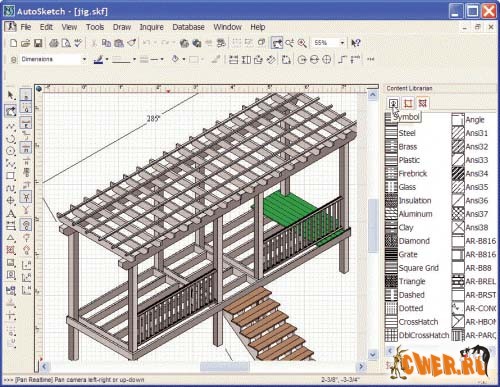Click the context help arrow icon

(x=356, y=43)
